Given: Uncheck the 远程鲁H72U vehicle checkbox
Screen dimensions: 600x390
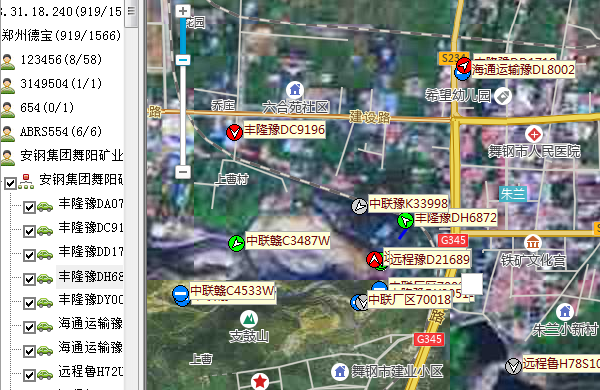Looking at the screenshot, I should coord(29,375).
